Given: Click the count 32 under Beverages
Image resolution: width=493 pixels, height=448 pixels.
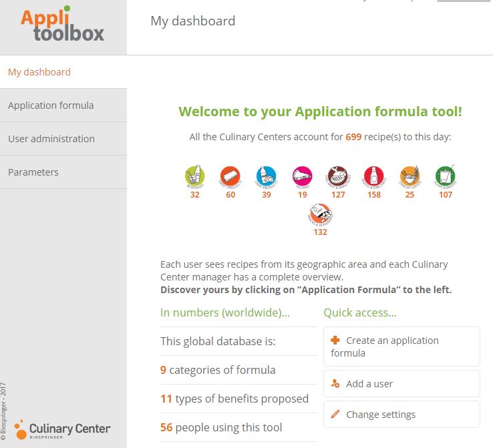Looking at the screenshot, I should [x=194, y=195].
